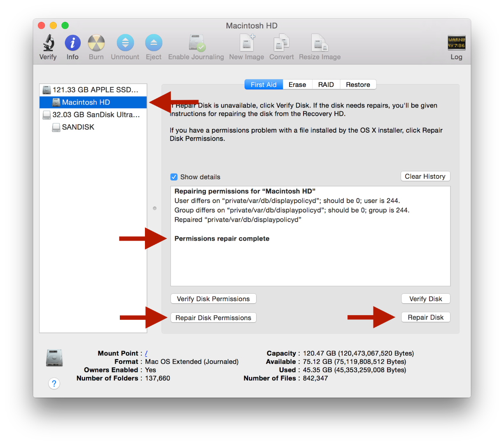Open the mount point slash link
504x445 pixels.
click(x=146, y=353)
